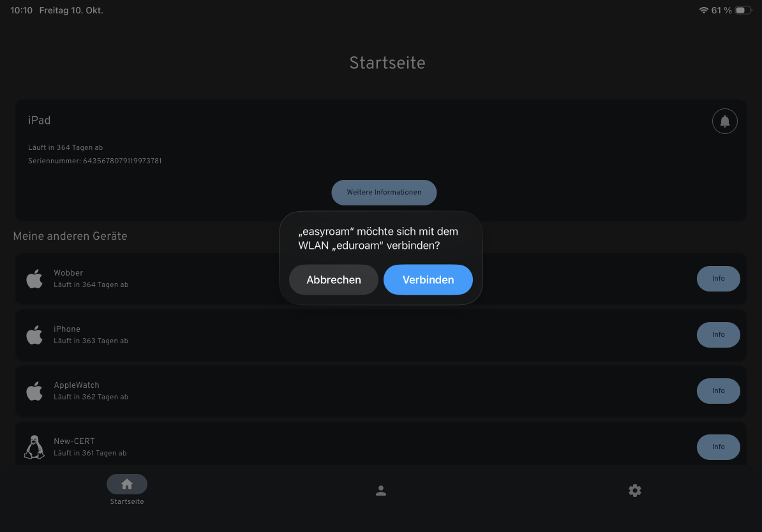The width and height of the screenshot is (762, 532).
Task: Select the Startseite home tab
Action: (127, 490)
